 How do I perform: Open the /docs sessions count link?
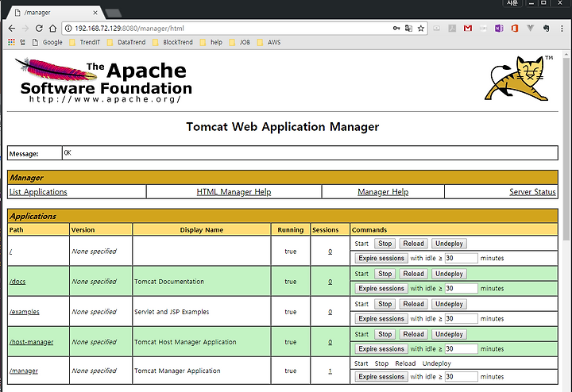(x=330, y=282)
